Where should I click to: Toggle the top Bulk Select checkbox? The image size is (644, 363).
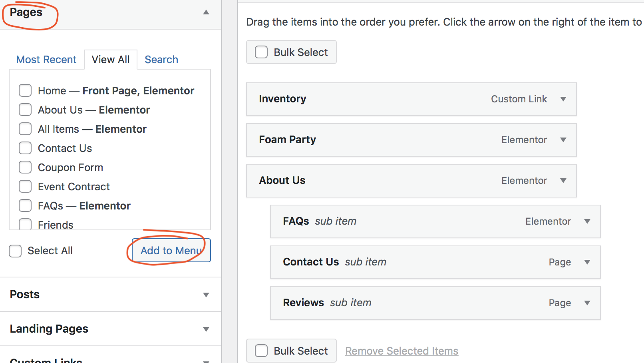pyautogui.click(x=261, y=52)
